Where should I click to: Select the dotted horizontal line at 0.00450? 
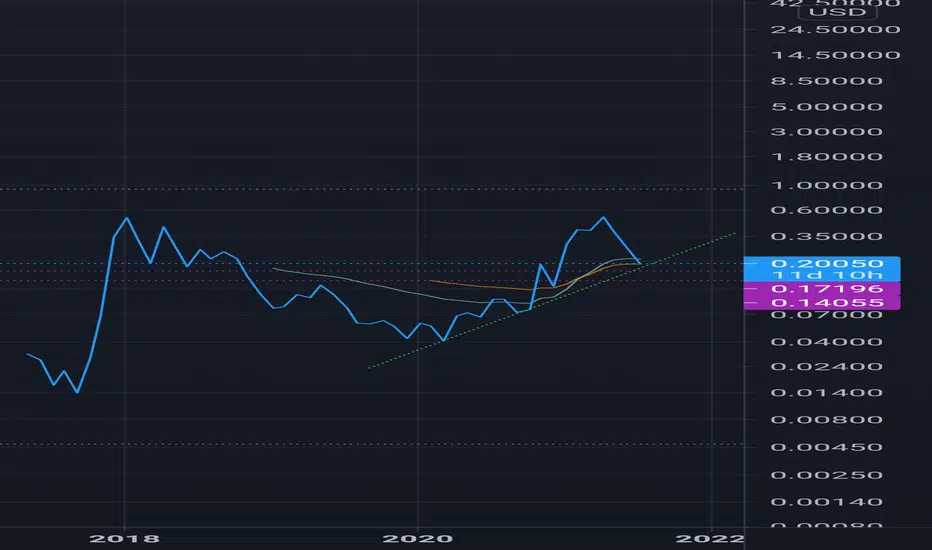pos(371,444)
